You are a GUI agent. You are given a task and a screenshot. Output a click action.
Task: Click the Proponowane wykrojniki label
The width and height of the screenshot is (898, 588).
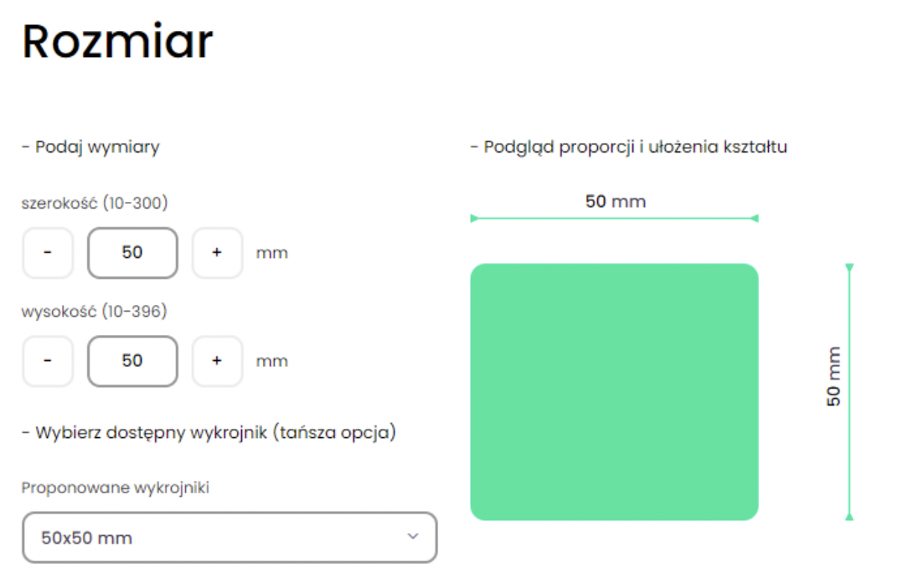coord(115,487)
